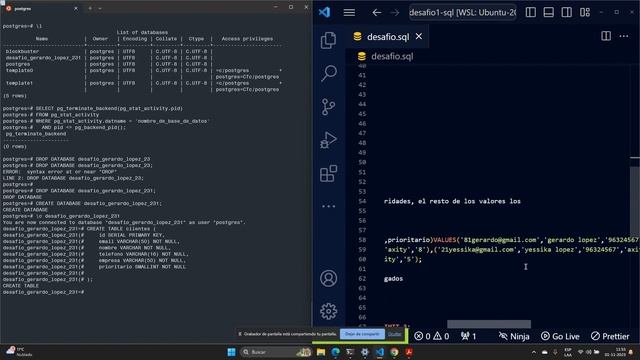Close the desafio.sql tab
640x360 pixels.
[x=419, y=36]
